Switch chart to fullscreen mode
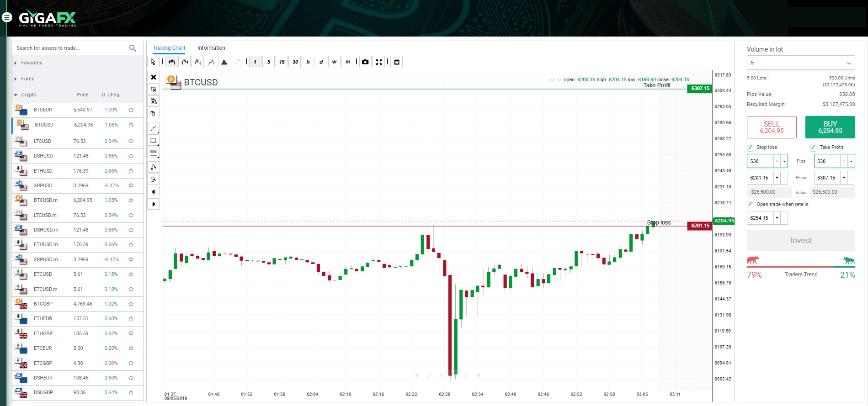 coord(379,62)
